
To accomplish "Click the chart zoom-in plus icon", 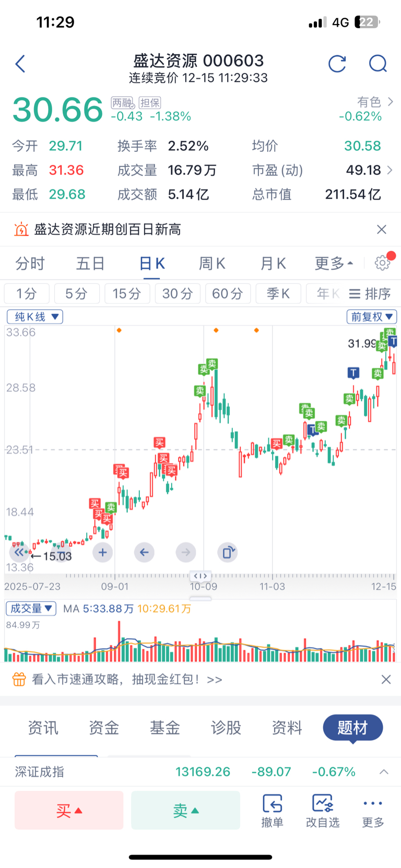I will pos(102,552).
